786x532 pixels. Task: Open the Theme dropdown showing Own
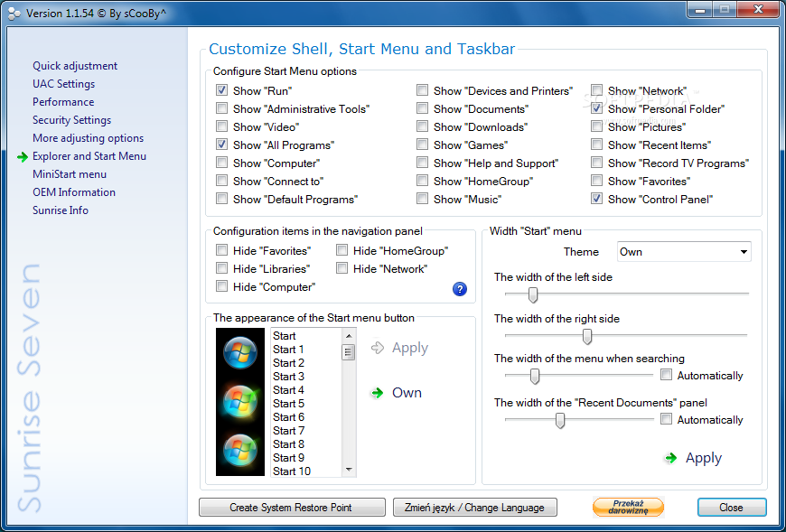[684, 252]
